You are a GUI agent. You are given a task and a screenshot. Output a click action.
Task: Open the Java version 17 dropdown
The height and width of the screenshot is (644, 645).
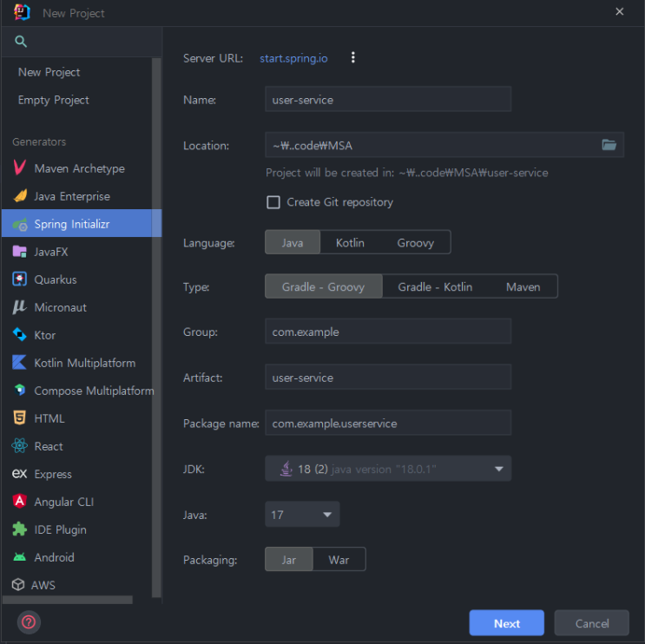click(x=302, y=515)
